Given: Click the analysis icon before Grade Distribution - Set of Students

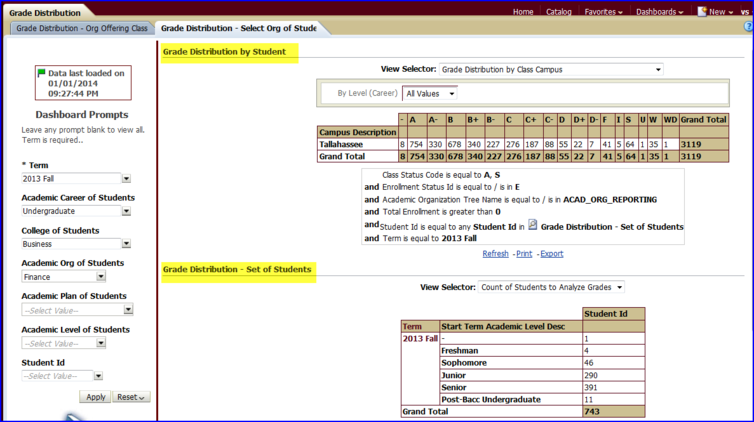Looking at the screenshot, I should [532, 224].
